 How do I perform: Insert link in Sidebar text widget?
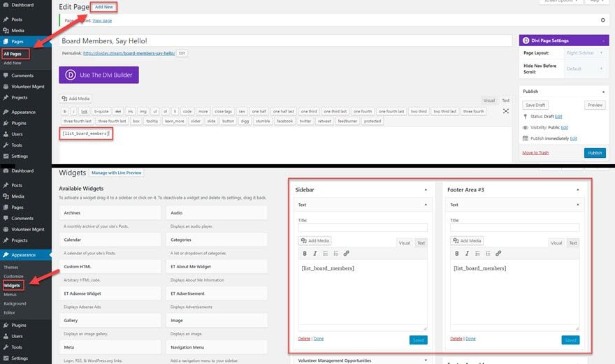point(347,254)
